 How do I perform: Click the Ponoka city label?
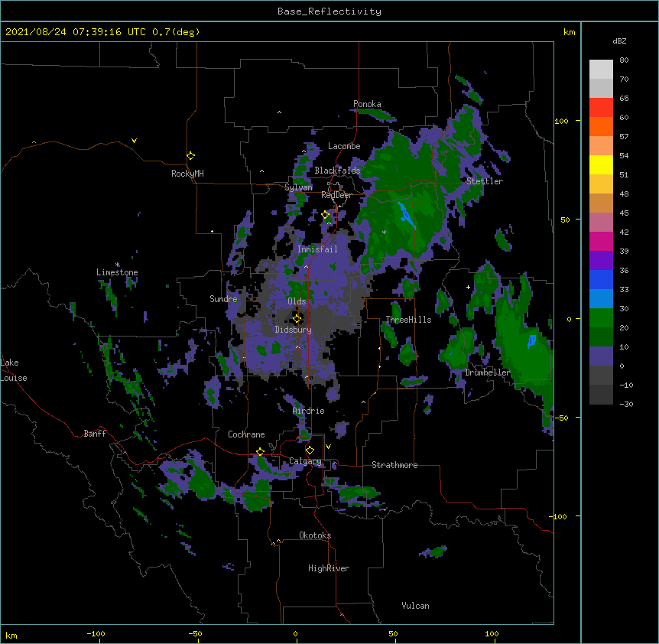click(x=367, y=104)
